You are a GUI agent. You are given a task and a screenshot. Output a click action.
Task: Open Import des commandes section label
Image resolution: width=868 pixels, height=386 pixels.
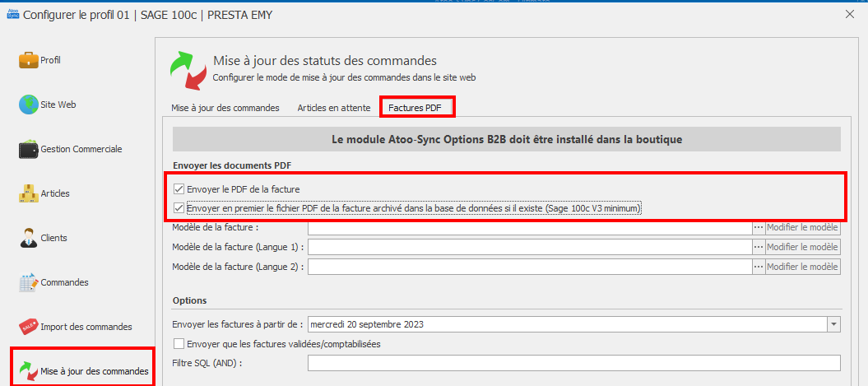pos(86,327)
